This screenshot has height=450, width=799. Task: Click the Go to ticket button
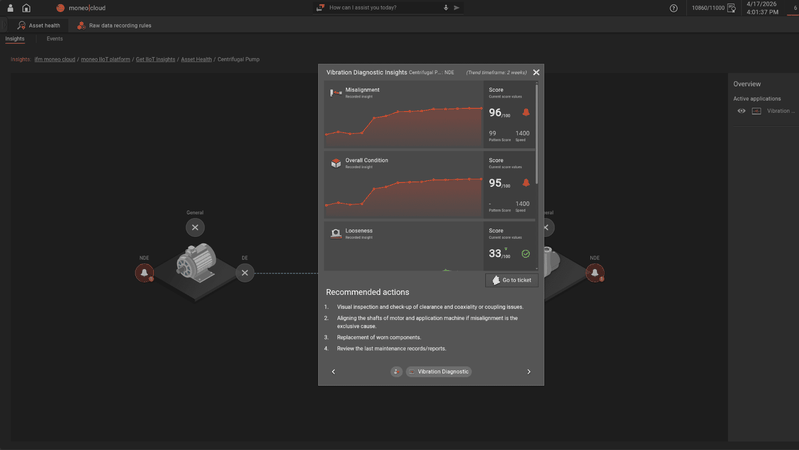tap(512, 280)
